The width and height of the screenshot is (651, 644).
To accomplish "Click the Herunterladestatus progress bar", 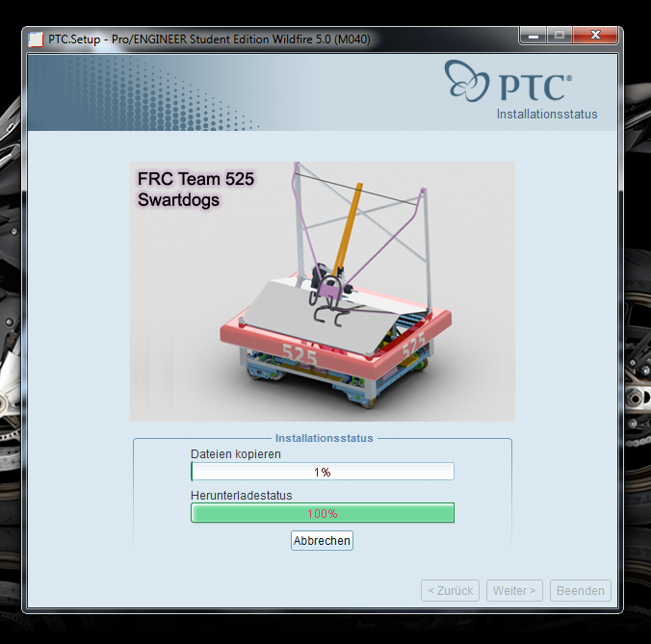I will tap(323, 513).
